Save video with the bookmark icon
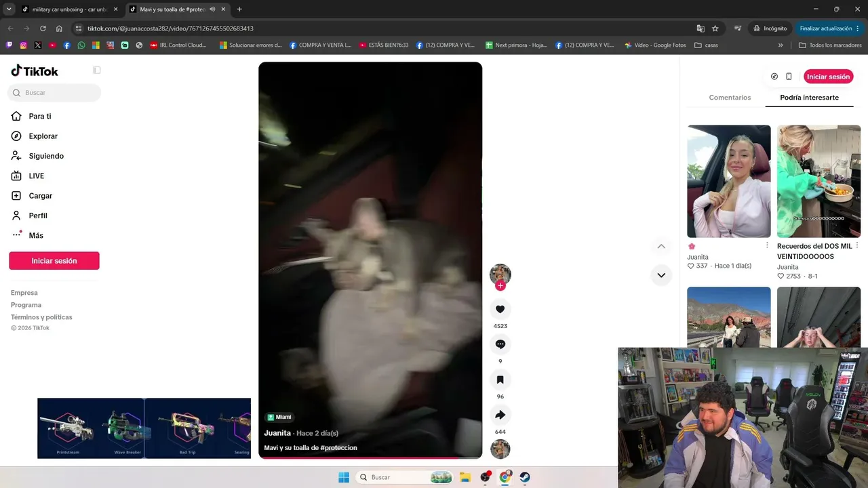This screenshot has height=488, width=868. click(x=500, y=380)
